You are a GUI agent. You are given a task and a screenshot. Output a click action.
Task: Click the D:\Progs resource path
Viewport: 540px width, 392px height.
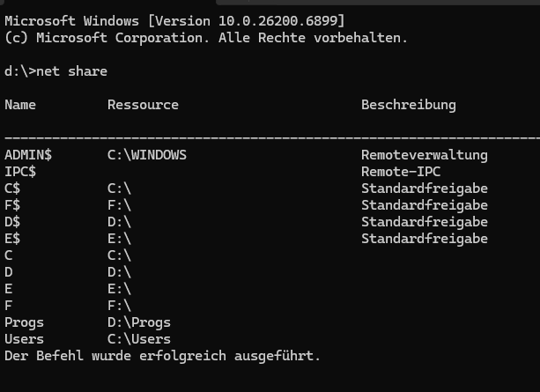pyautogui.click(x=139, y=322)
